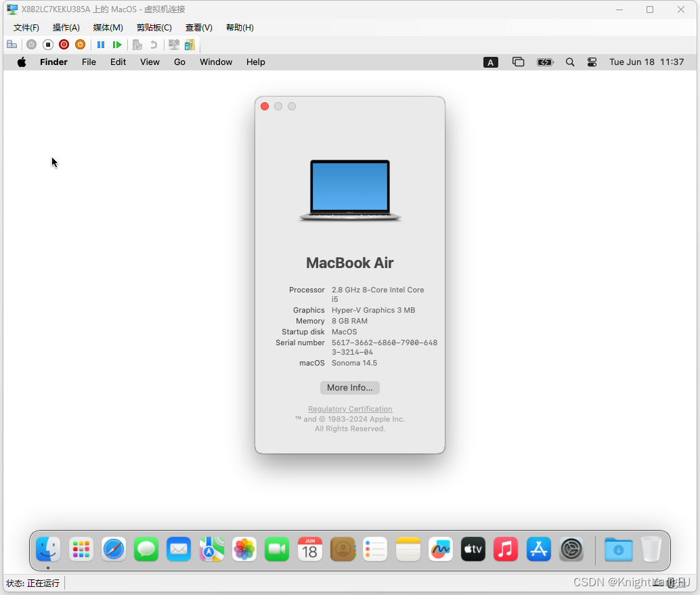Launch Freeform from the Dock
Image resolution: width=700 pixels, height=595 pixels.
441,550
